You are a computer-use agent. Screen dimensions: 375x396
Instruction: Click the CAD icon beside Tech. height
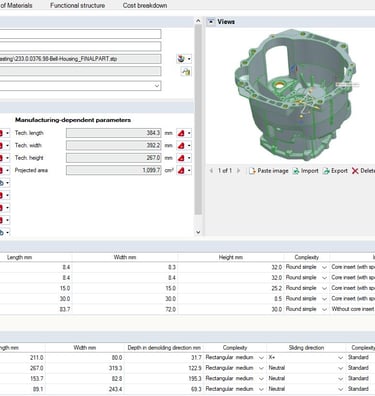pos(181,158)
